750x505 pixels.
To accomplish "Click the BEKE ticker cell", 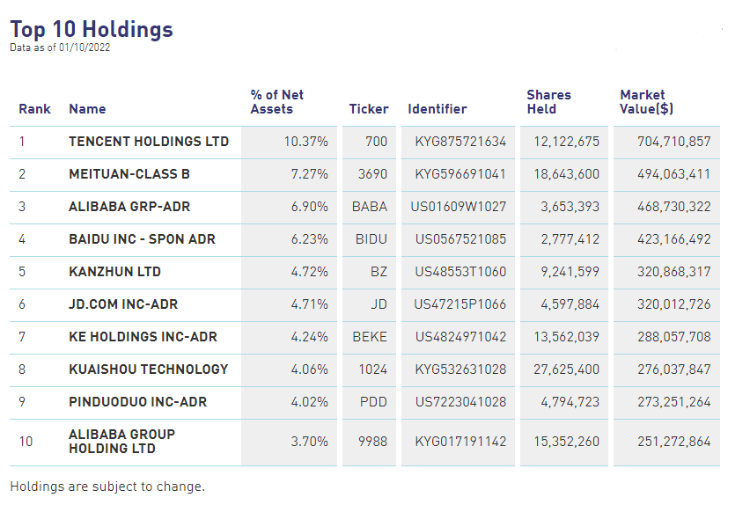I will click(369, 337).
